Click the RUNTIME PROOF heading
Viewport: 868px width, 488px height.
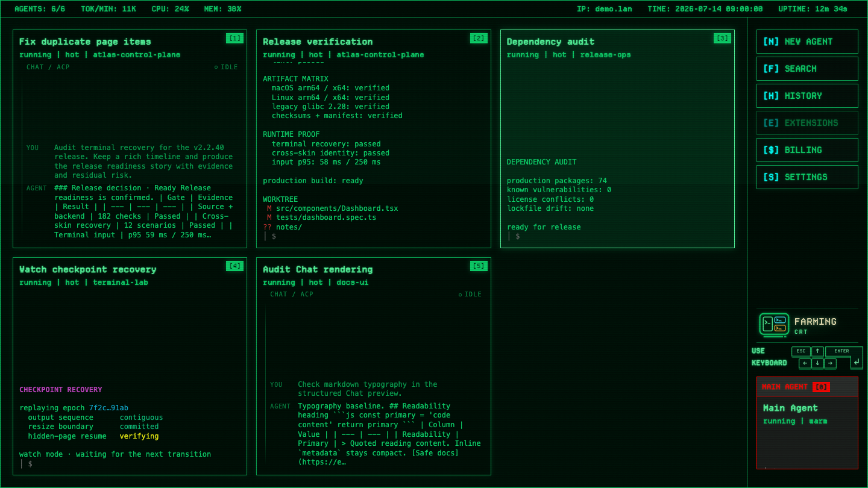coord(291,134)
